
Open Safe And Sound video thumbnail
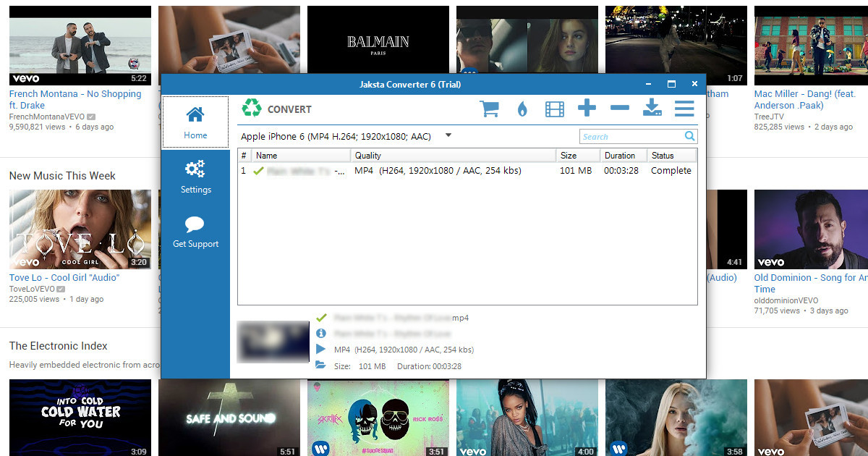coord(229,418)
